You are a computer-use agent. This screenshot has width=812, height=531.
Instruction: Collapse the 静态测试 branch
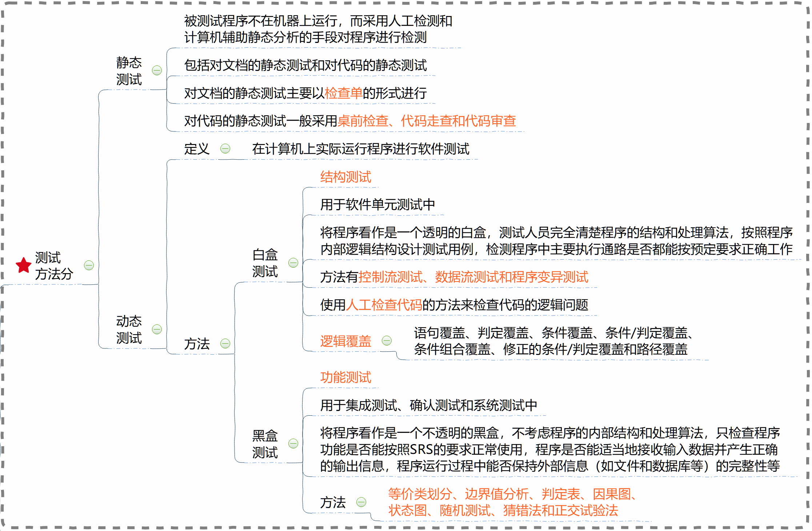pyautogui.click(x=157, y=70)
